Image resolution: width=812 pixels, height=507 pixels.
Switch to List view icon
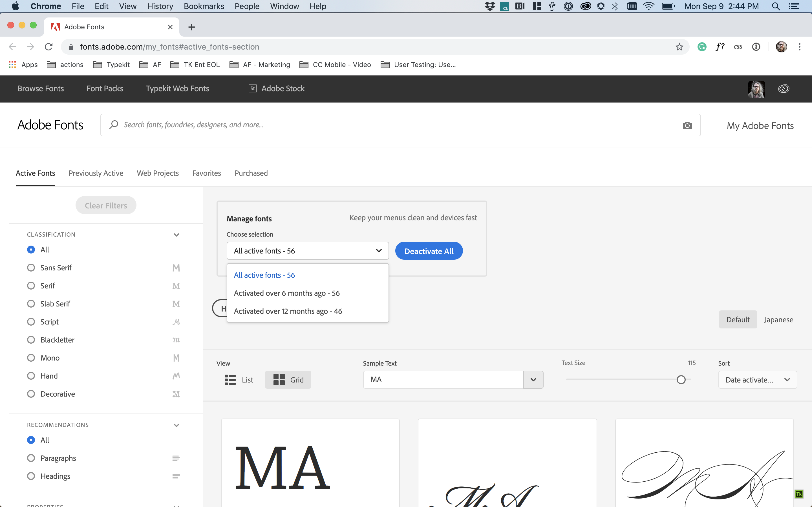tap(230, 380)
